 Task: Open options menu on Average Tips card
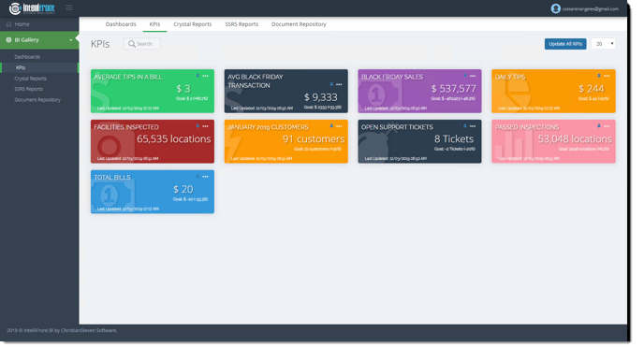click(205, 76)
